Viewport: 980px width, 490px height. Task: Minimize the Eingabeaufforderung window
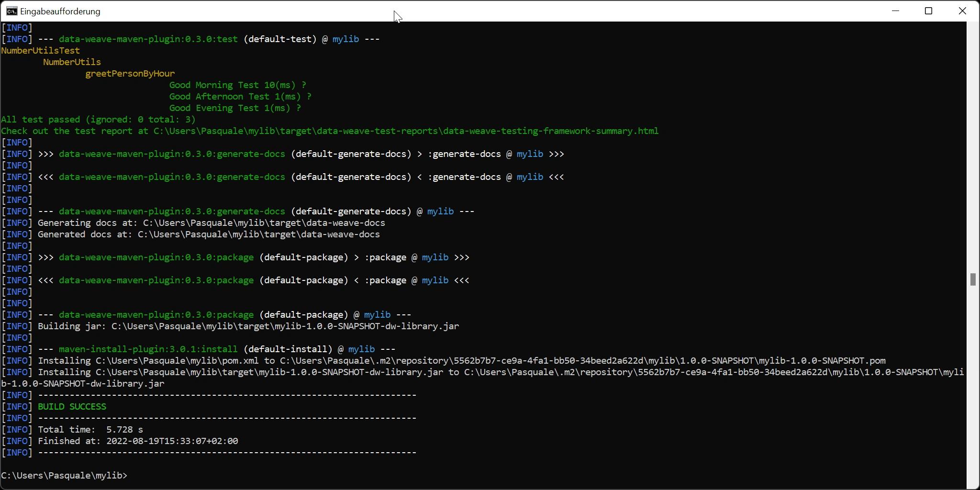click(x=896, y=11)
